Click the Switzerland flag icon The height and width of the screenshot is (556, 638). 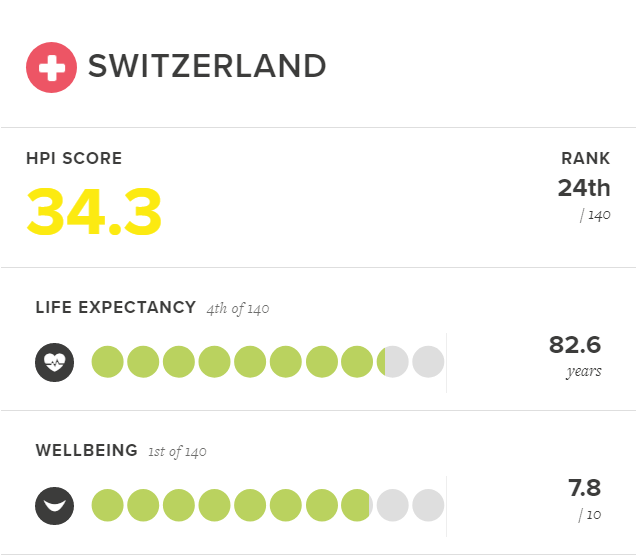[51, 68]
